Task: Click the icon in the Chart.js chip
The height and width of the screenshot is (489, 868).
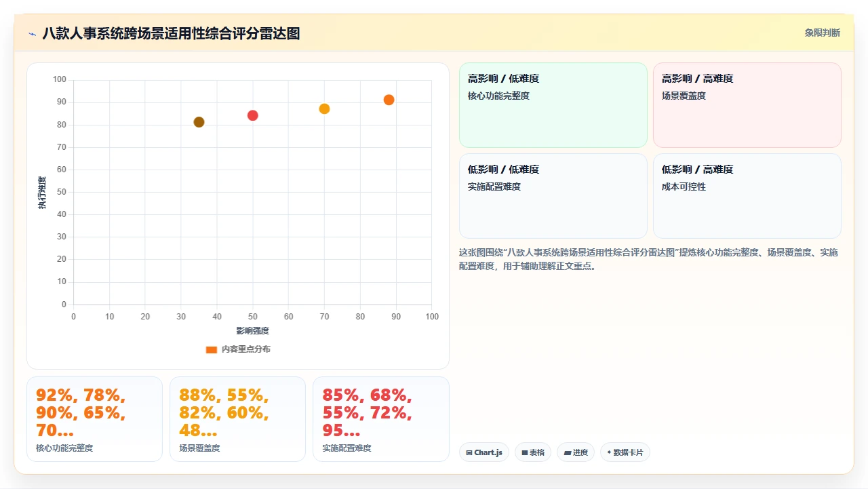Action: [x=469, y=452]
